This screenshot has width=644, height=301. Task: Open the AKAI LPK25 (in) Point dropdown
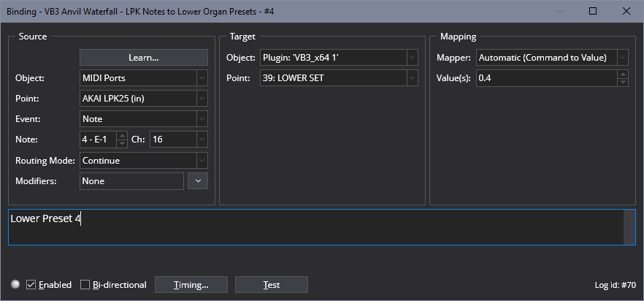click(x=144, y=99)
